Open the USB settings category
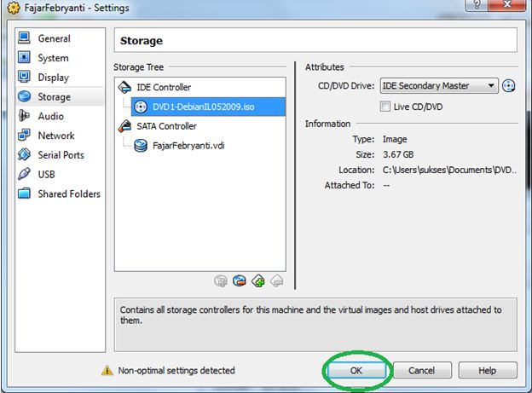 60,174
